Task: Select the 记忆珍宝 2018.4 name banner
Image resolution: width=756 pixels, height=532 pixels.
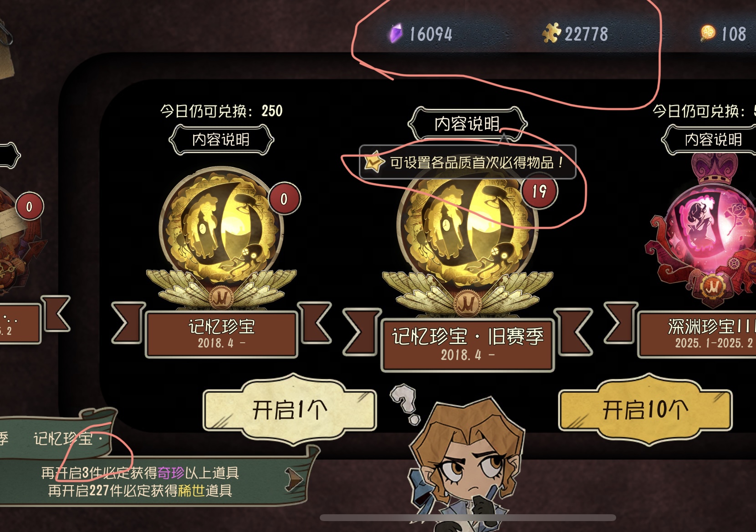Action: pos(221,334)
